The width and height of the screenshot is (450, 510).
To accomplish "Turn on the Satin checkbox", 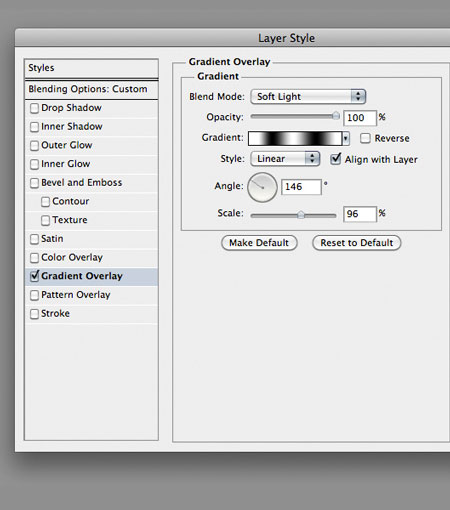I will tap(34, 239).
